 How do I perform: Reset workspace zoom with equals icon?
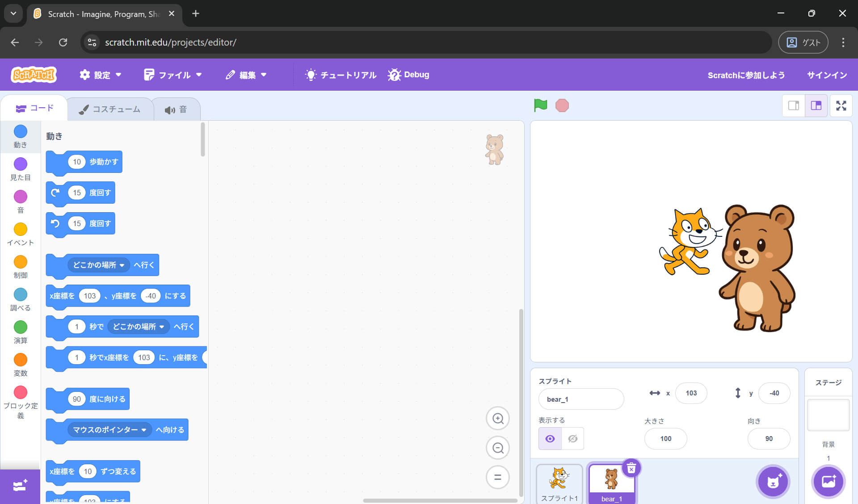[x=498, y=477]
